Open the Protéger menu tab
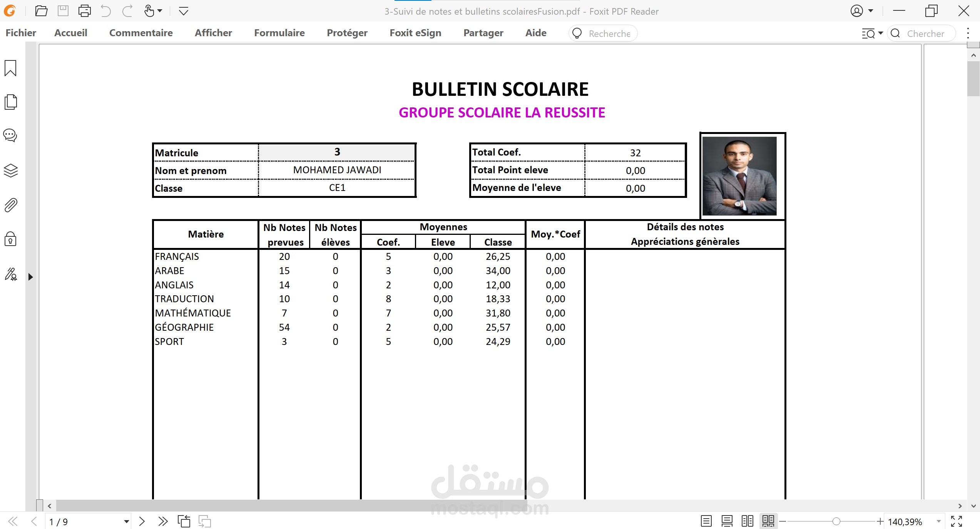This screenshot has width=980, height=529. coord(347,33)
